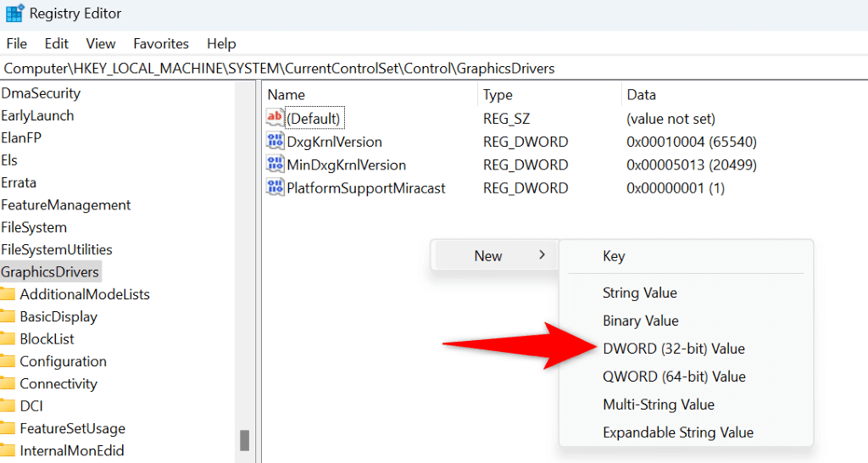Click the AdditionalModeLists folder icon
Viewport: 868px width, 463px height.
pos(8,294)
